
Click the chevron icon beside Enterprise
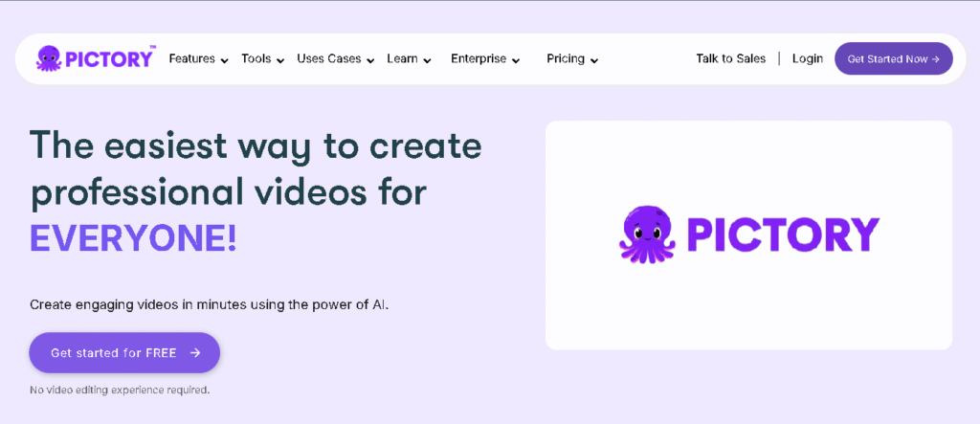(x=516, y=60)
